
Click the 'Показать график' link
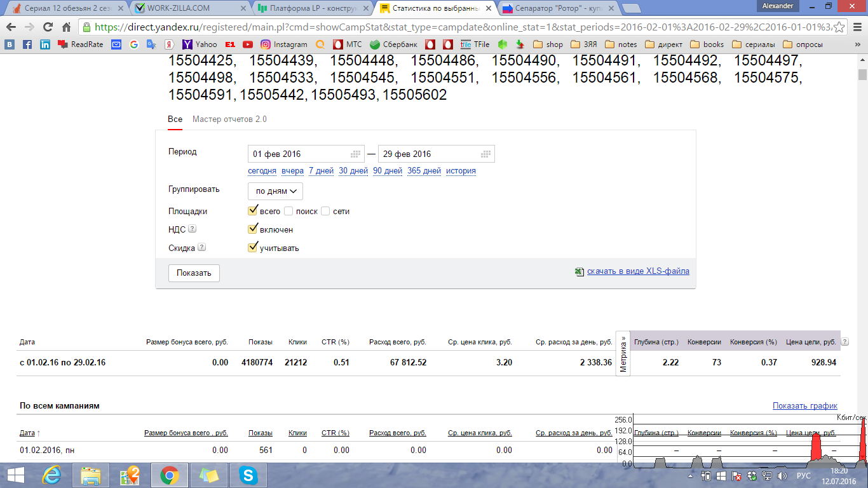pyautogui.click(x=805, y=406)
